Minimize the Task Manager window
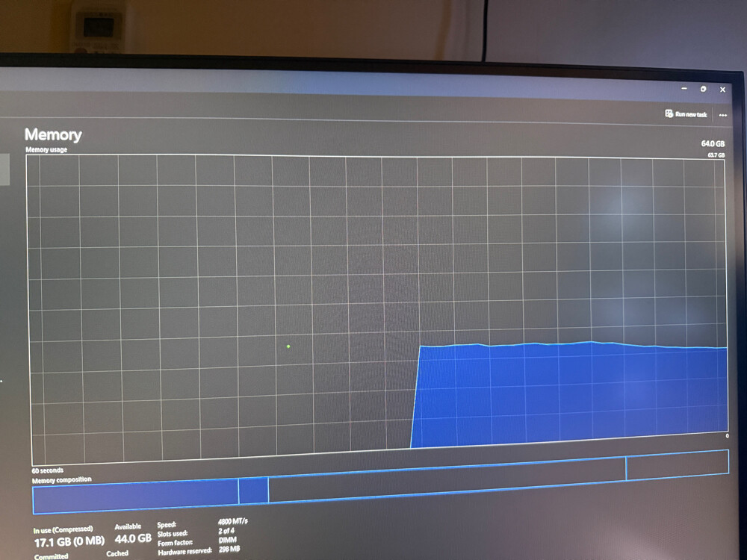Screen dimensions: 747x560 [x=684, y=89]
